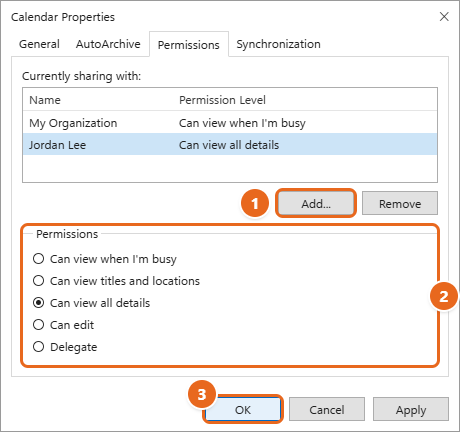Click Jordan Lee's 'Can view all details' cell
The width and height of the screenshot is (460, 432).
pos(229,145)
